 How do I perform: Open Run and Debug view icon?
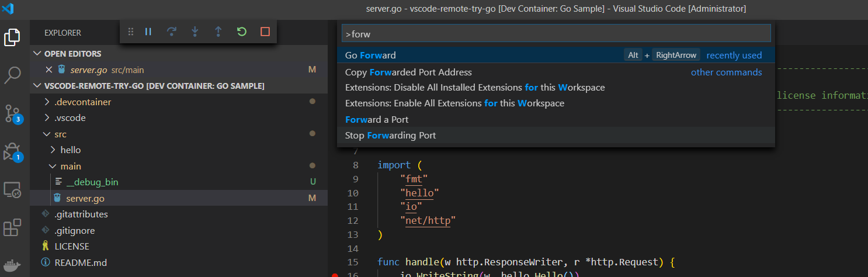pos(13,151)
